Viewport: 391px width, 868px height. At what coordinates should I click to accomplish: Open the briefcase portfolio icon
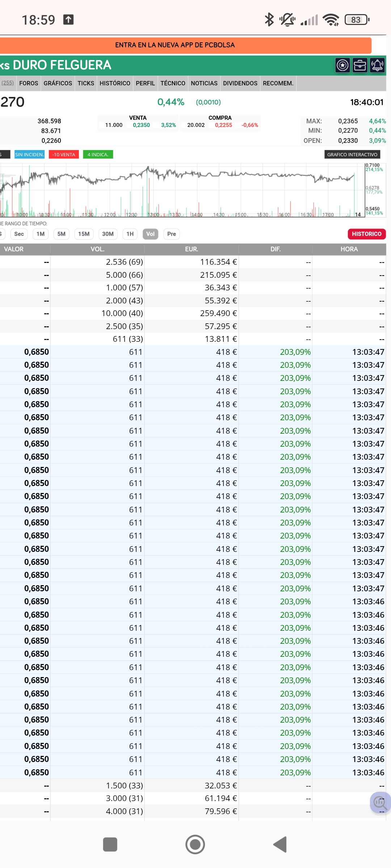(x=360, y=65)
